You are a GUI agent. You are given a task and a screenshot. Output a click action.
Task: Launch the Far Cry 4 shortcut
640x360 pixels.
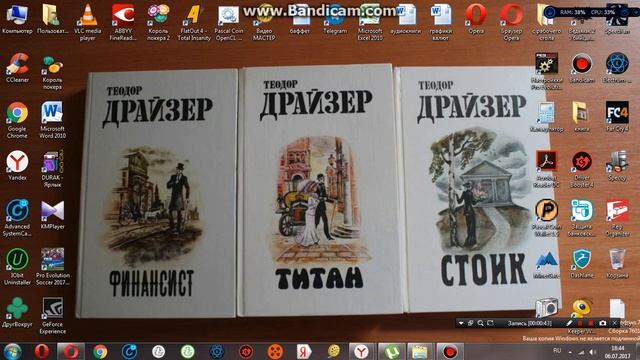[617, 117]
